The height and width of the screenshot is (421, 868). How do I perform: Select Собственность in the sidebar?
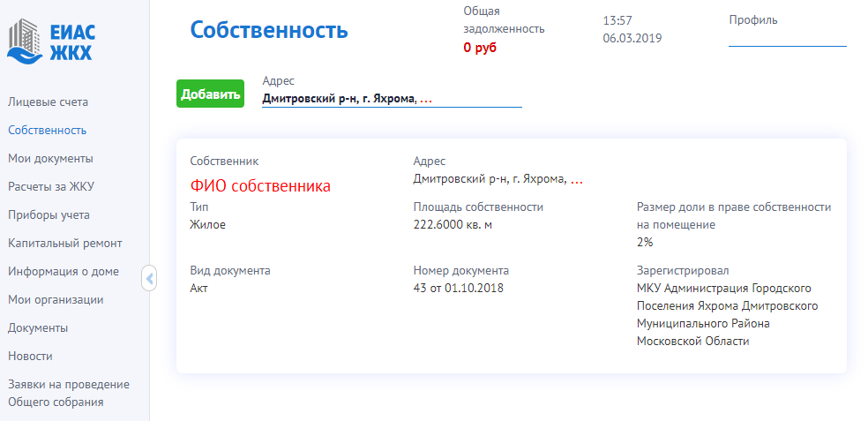tap(47, 130)
